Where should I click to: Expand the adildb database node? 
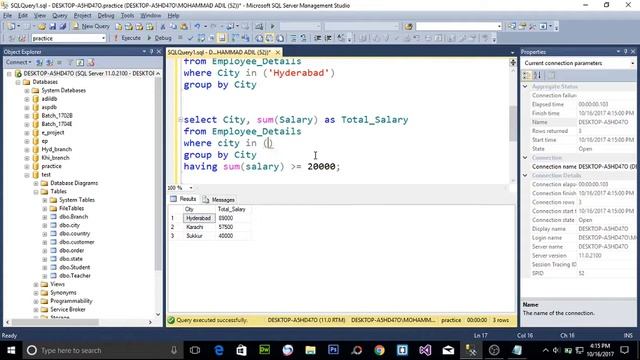[27, 99]
